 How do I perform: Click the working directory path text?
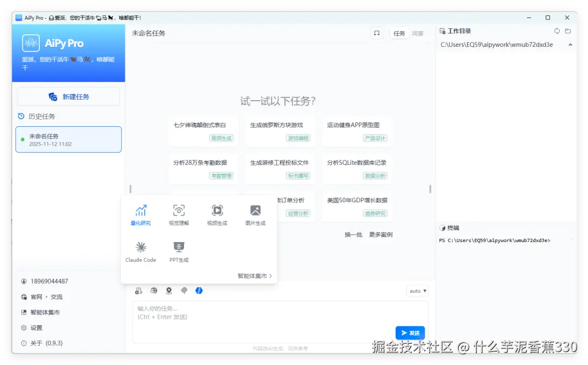tap(497, 45)
